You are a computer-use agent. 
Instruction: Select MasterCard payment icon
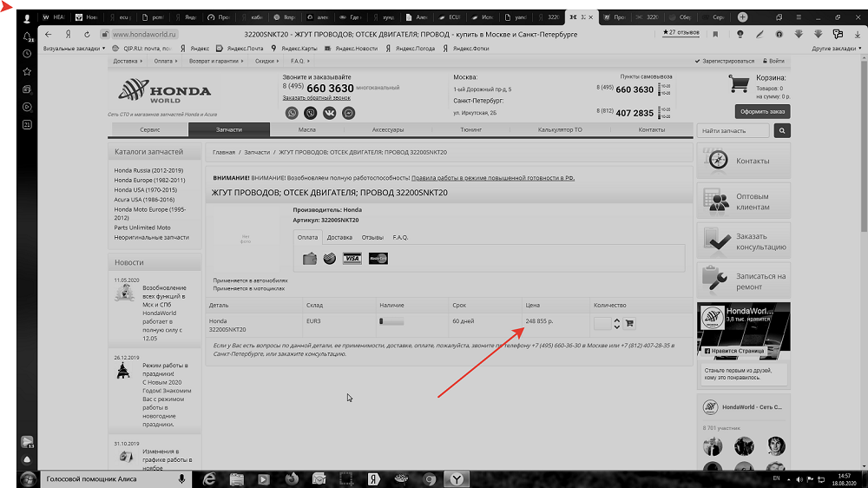pyautogui.click(x=378, y=259)
